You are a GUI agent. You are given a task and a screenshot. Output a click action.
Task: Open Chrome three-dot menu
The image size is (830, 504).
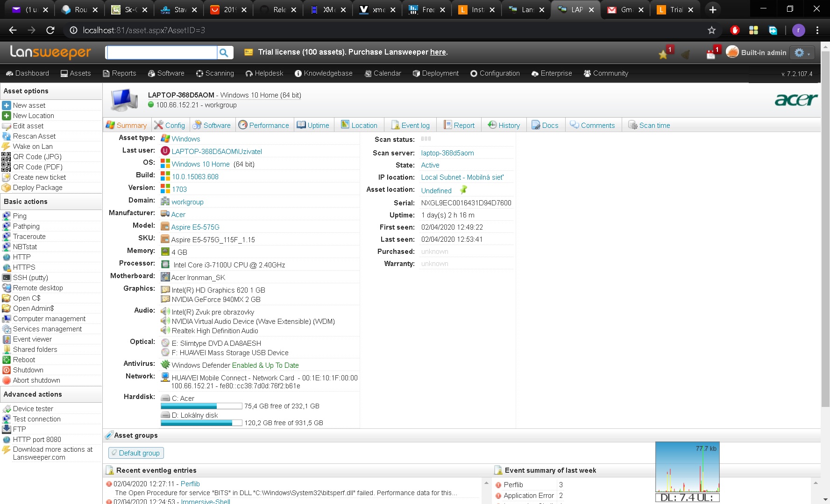(x=817, y=30)
